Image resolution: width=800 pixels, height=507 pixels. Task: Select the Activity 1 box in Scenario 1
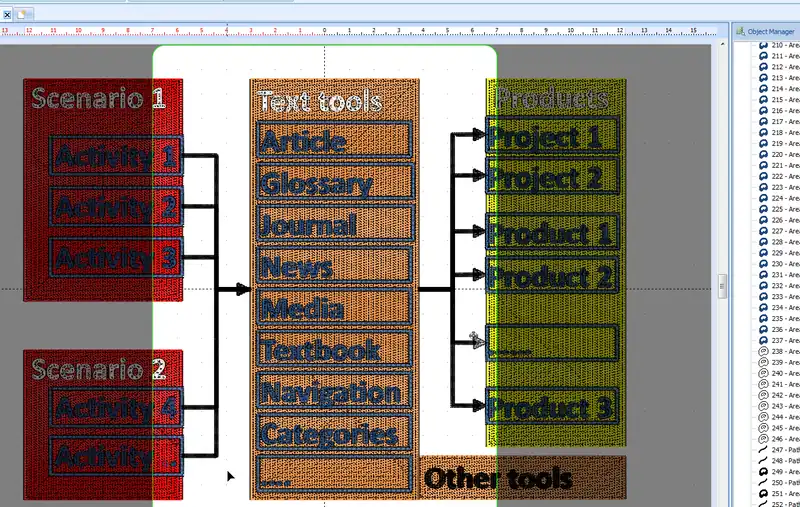point(116,155)
